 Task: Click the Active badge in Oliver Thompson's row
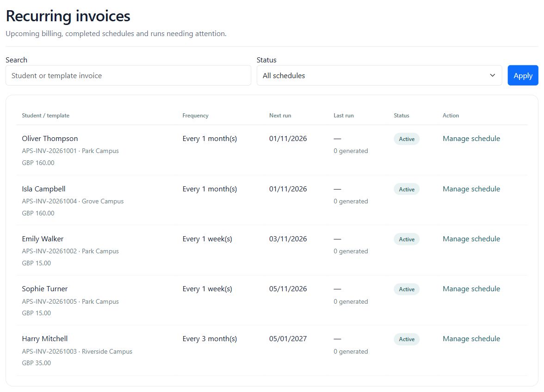406,139
